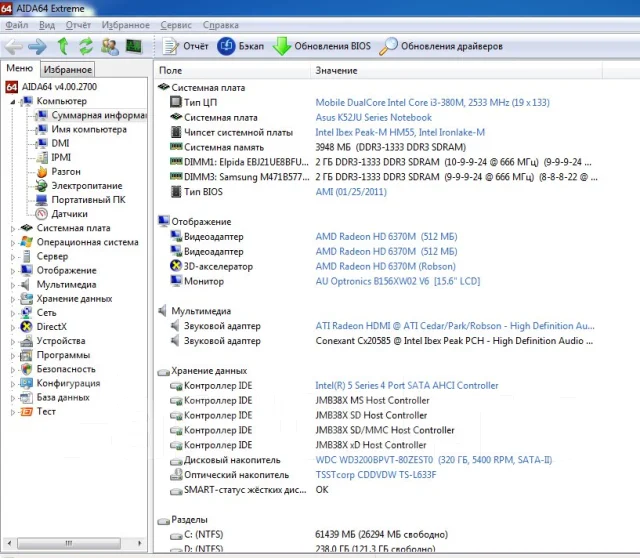
Task: Expand the Сервер tree node
Action: click(x=13, y=257)
